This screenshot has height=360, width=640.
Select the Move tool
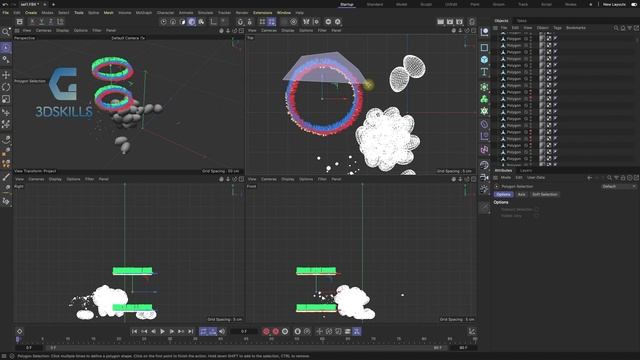[x=6, y=75]
